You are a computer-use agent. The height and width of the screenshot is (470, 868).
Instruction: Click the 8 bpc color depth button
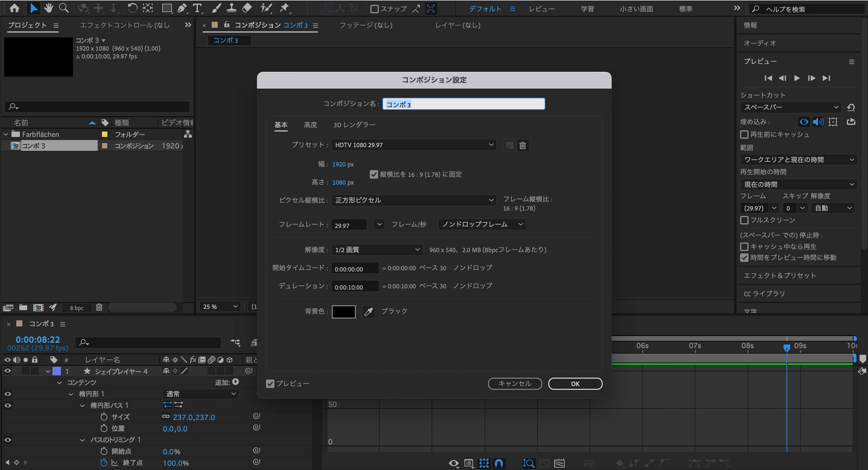[x=77, y=308]
